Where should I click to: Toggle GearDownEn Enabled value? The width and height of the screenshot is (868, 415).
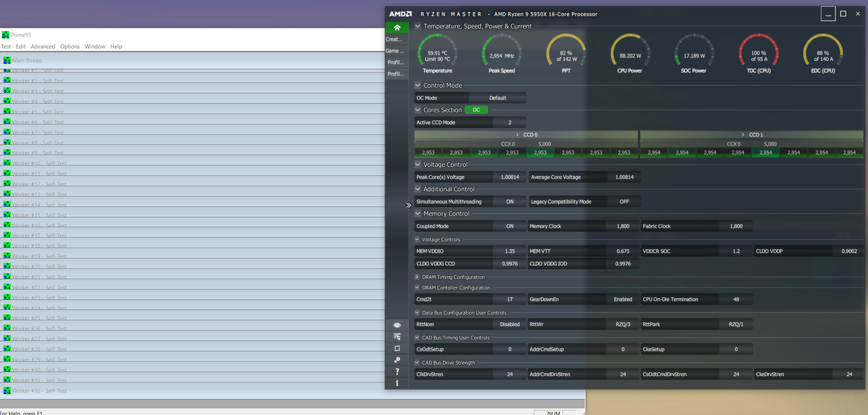(x=623, y=299)
